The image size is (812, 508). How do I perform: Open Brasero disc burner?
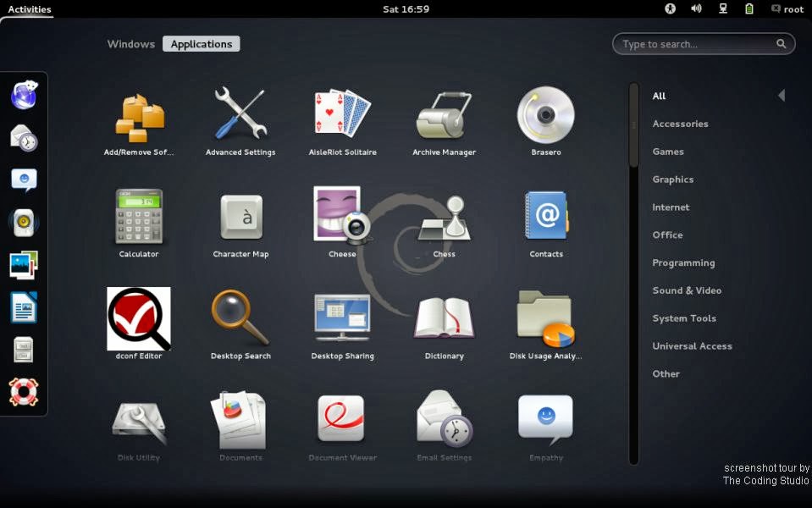click(546, 122)
